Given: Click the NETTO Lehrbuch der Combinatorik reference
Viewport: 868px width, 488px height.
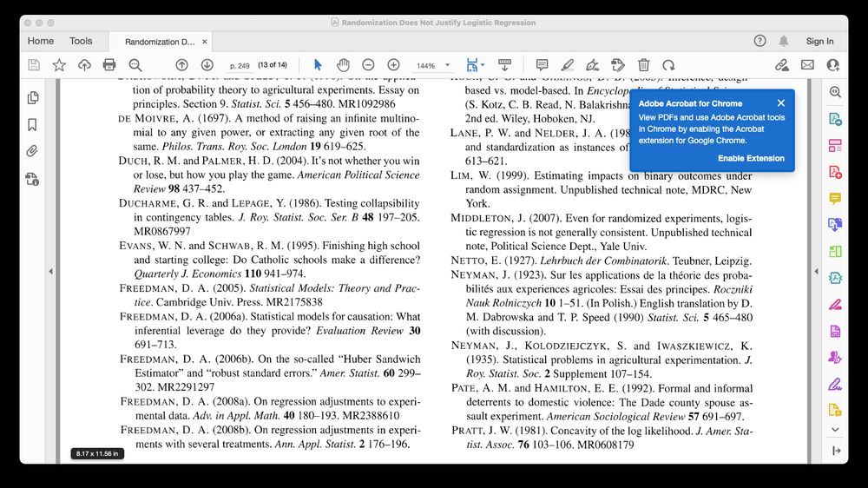Looking at the screenshot, I should coord(602,260).
